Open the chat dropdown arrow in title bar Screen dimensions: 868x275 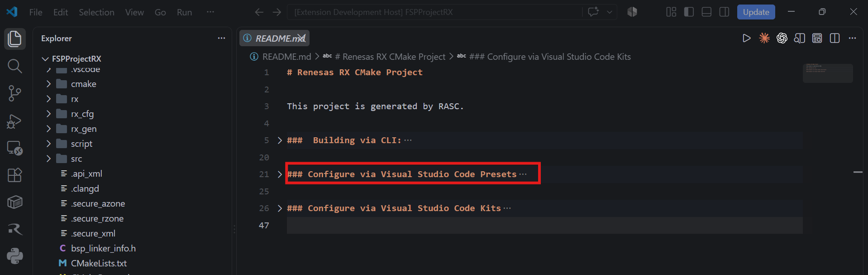pos(610,12)
